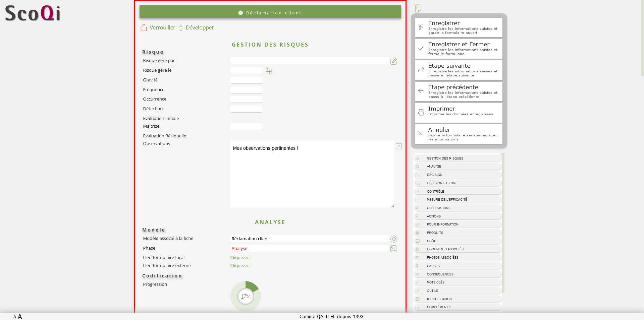Click the Pour information people icon
Viewport: 644px width, 320px height.
(418, 225)
